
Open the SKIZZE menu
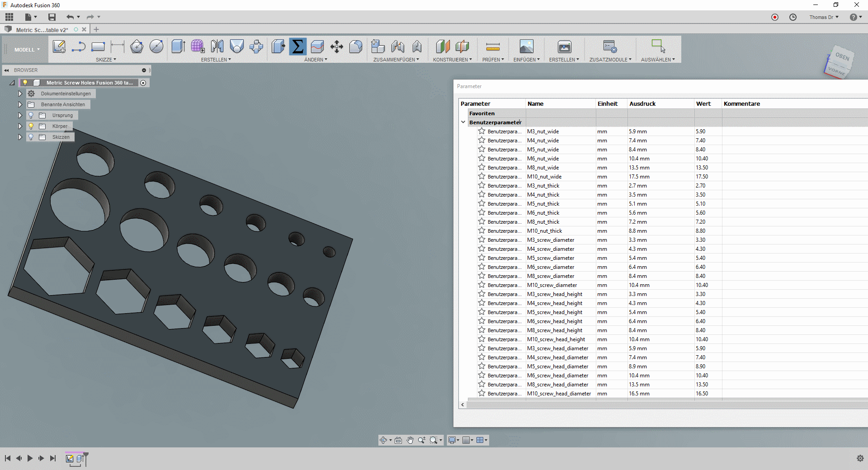[x=106, y=60]
